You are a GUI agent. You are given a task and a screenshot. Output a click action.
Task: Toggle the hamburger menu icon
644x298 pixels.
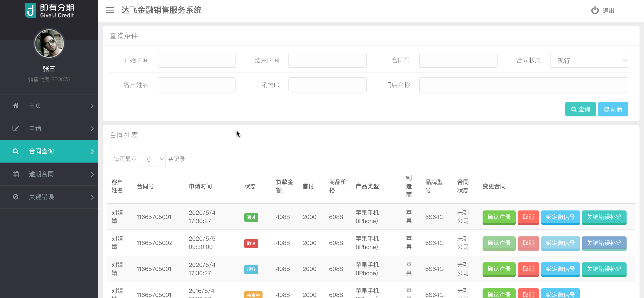(x=110, y=10)
